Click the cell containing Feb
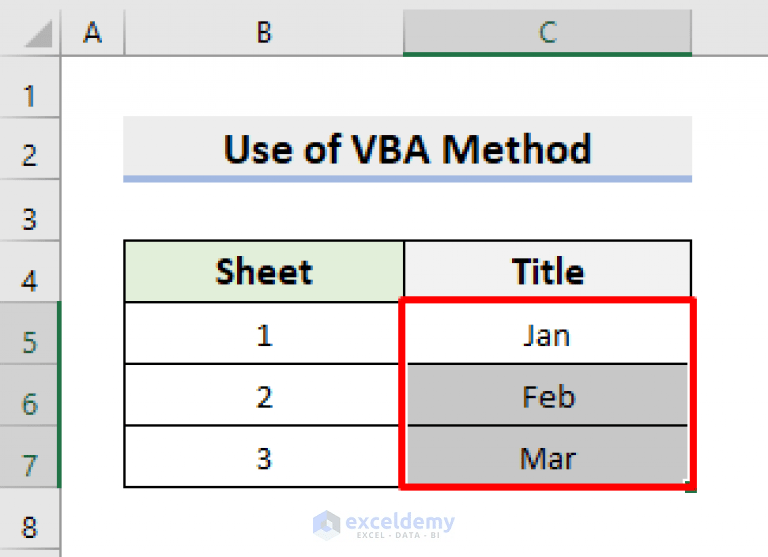768x557 pixels. [548, 396]
